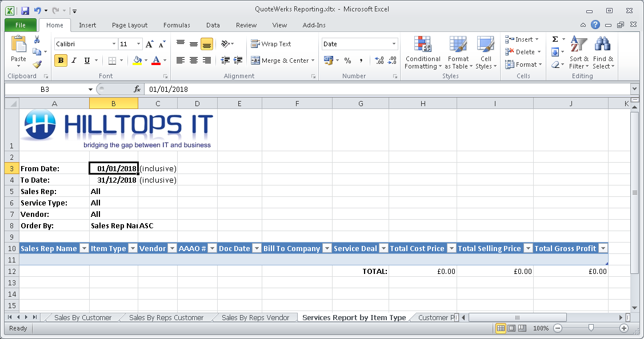
Task: Open the green File button
Action: pyautogui.click(x=21, y=25)
